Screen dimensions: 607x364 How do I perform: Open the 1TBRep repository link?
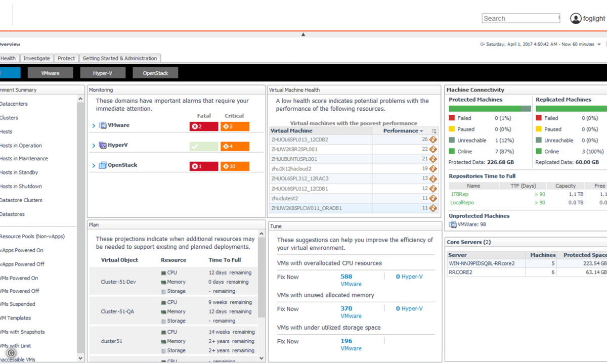(x=459, y=194)
